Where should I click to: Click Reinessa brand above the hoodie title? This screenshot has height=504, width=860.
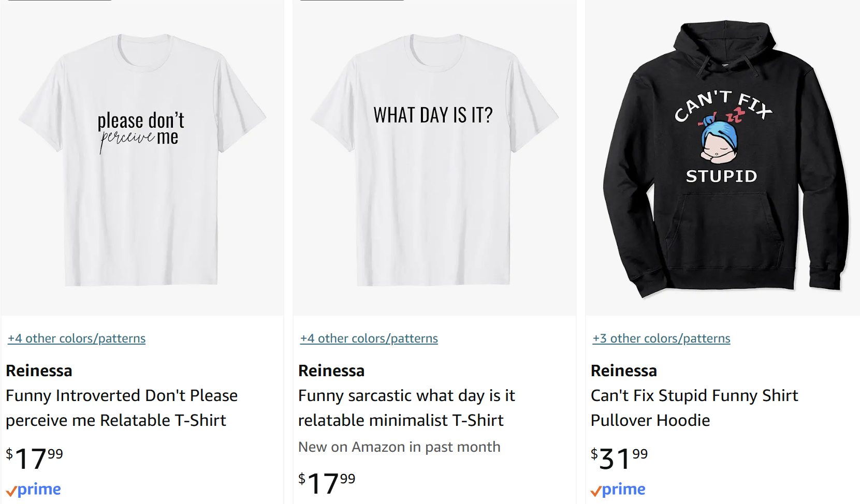click(623, 371)
